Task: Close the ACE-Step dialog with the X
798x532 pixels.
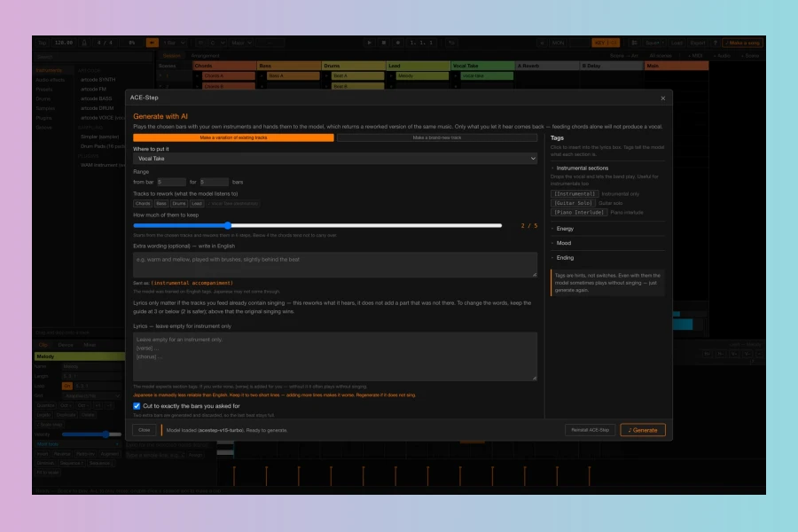Action: pos(662,98)
